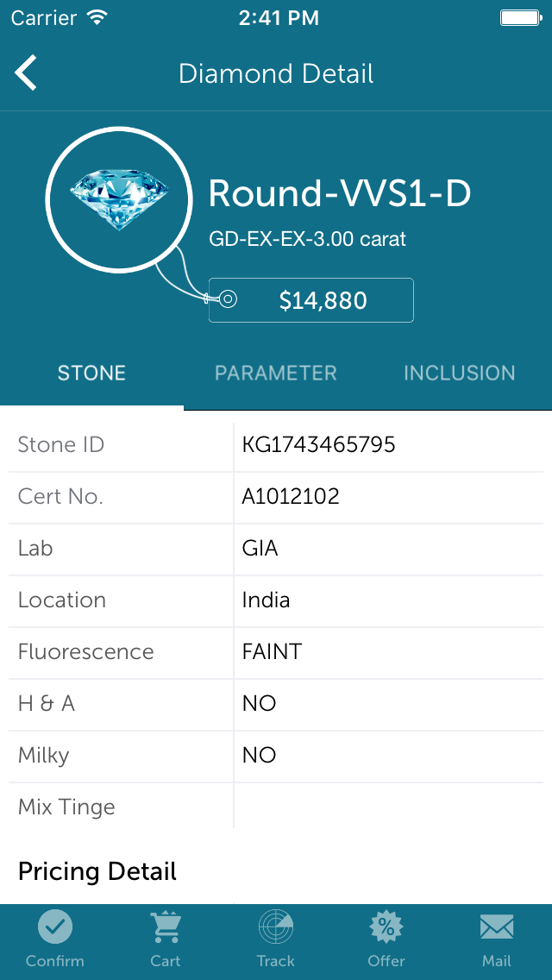Viewport: 552px width, 980px height.
Task: Switch to the STONE tab
Action: point(91,373)
